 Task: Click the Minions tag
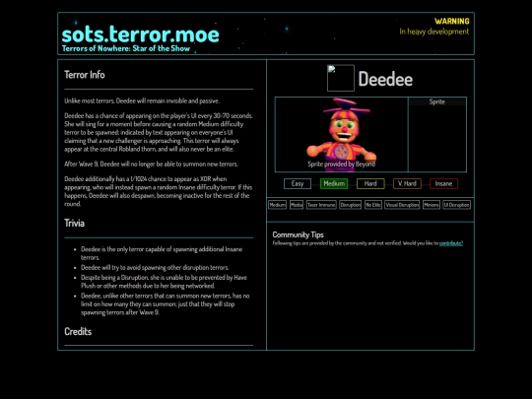[x=432, y=205]
